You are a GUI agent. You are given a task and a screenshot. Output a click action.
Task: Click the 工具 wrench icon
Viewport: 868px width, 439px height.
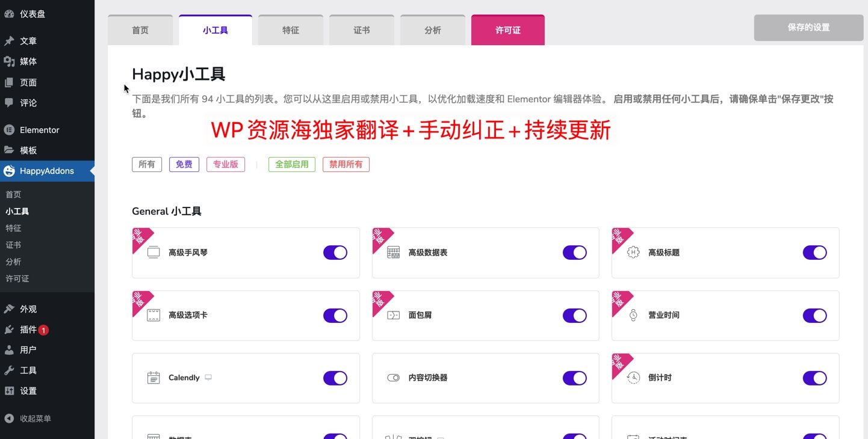pos(9,370)
